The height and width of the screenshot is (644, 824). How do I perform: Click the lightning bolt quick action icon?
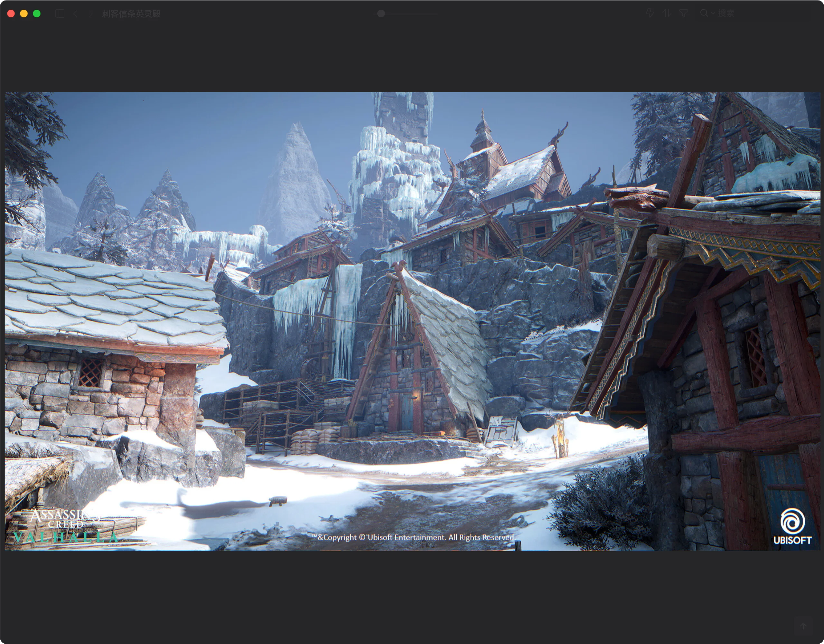pyautogui.click(x=650, y=13)
